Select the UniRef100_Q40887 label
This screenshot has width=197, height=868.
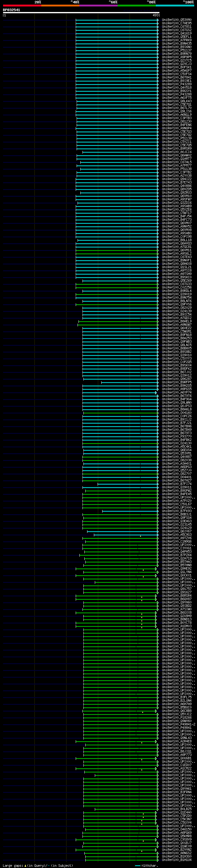tap(177, 457)
